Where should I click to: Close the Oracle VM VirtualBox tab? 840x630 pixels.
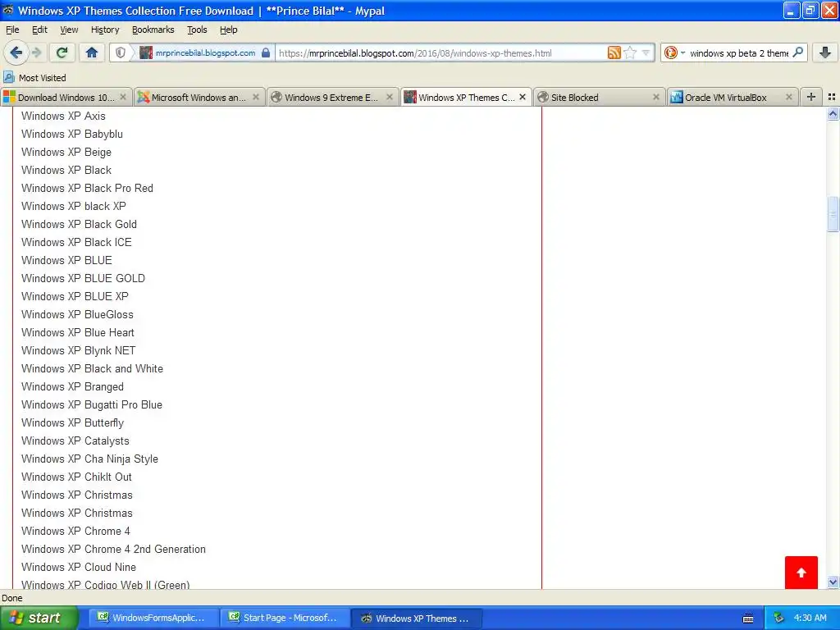tap(788, 97)
